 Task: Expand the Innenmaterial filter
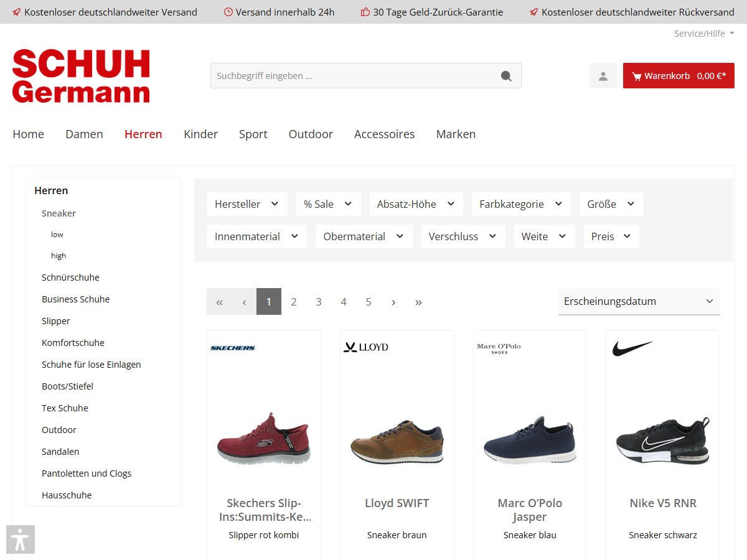[x=257, y=236]
